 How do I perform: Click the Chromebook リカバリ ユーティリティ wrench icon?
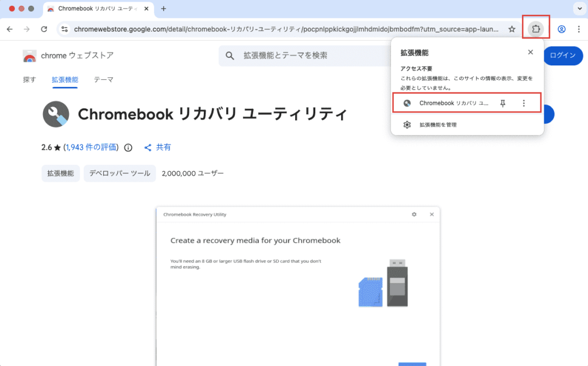click(x=56, y=114)
